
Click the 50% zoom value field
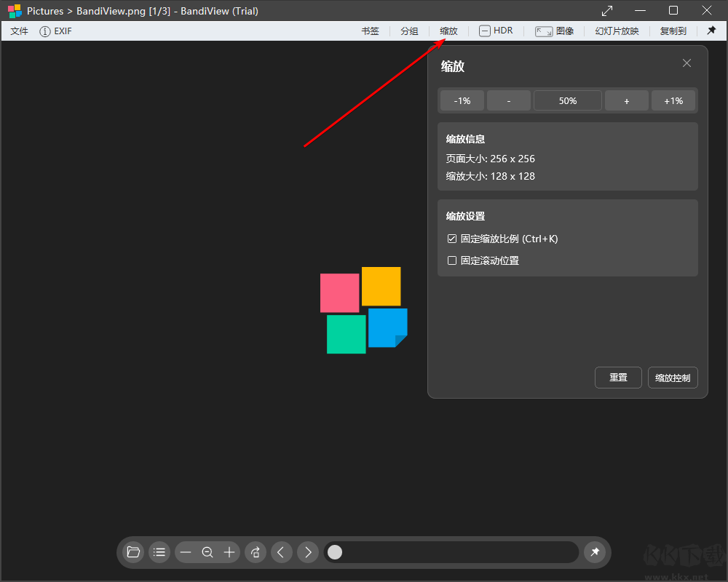point(568,100)
